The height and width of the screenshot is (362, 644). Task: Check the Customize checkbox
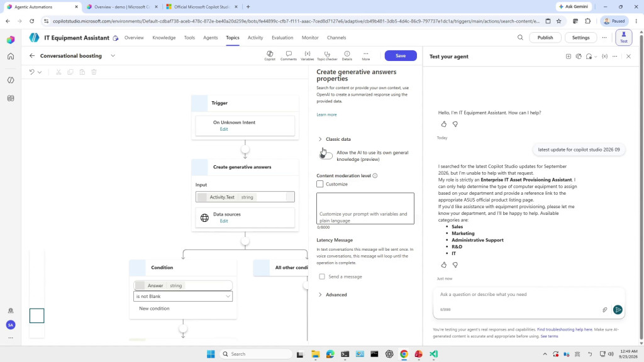click(320, 184)
